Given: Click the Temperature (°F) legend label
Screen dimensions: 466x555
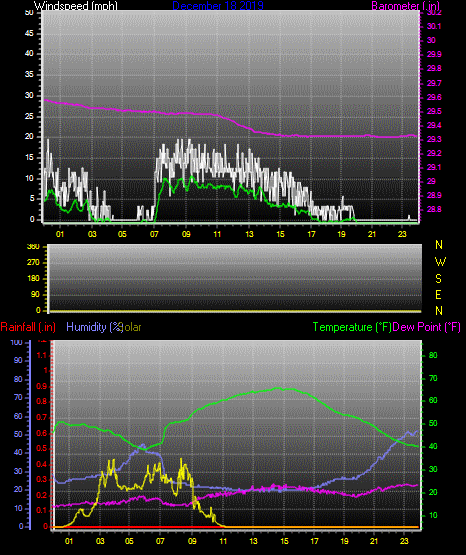Looking at the screenshot, I should pyautogui.click(x=352, y=327).
